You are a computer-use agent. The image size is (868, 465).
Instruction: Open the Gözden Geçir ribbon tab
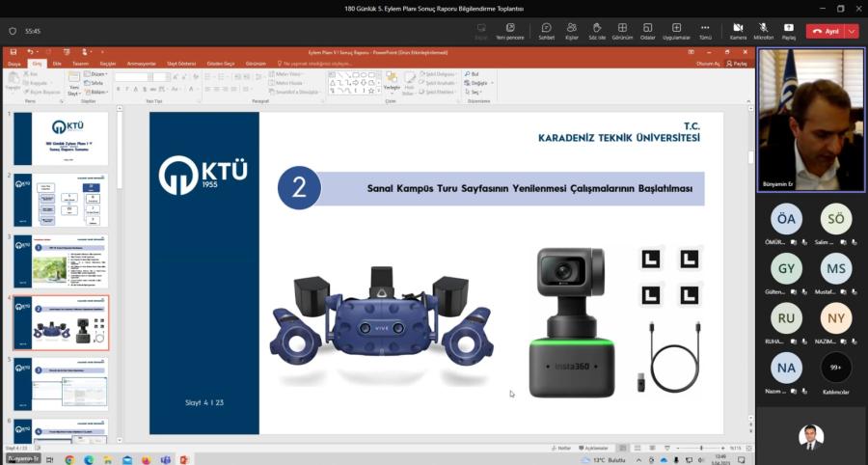point(221,64)
